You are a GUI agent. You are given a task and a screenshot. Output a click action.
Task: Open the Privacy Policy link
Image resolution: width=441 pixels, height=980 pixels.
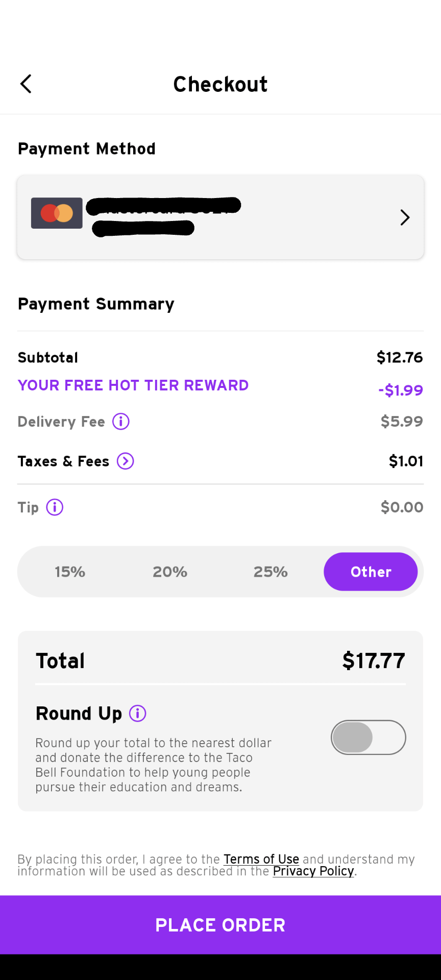[313, 871]
